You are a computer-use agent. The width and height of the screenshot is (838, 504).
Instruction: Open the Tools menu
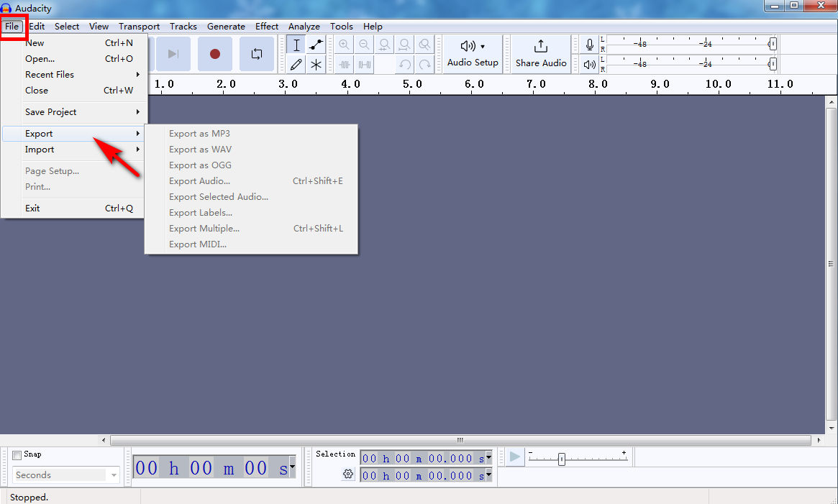(x=342, y=26)
